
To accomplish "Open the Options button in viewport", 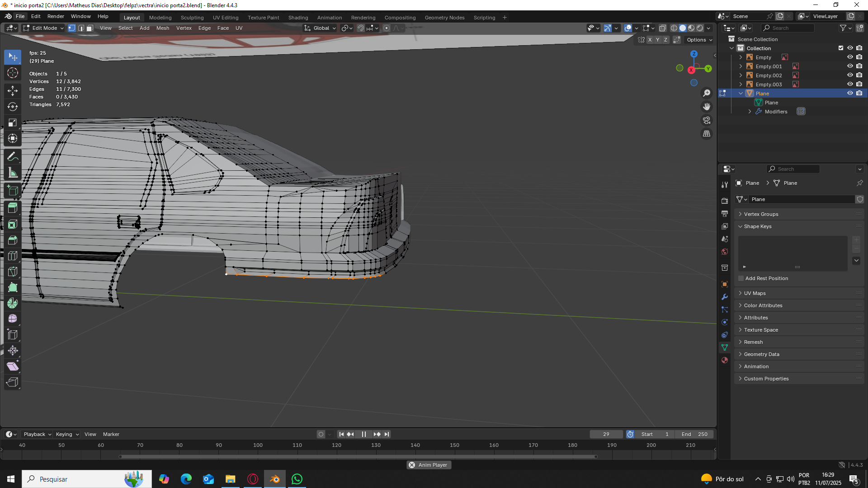I will coord(699,40).
